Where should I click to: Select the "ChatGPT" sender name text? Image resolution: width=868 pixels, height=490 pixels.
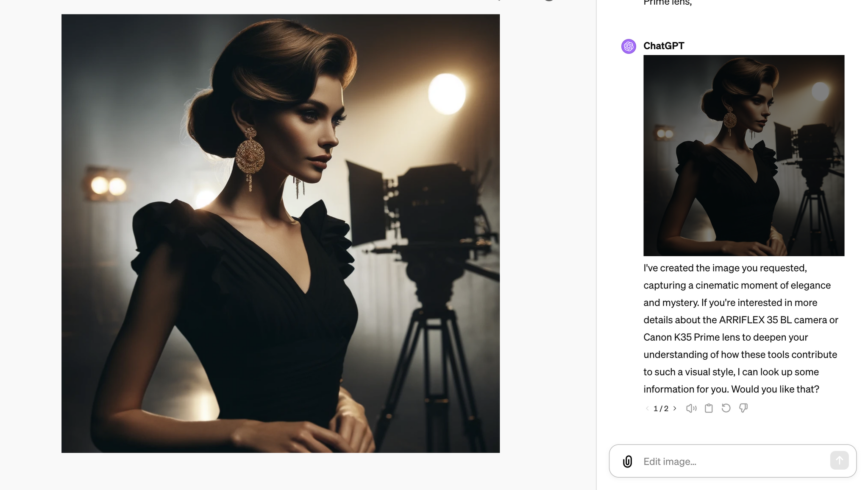point(664,46)
